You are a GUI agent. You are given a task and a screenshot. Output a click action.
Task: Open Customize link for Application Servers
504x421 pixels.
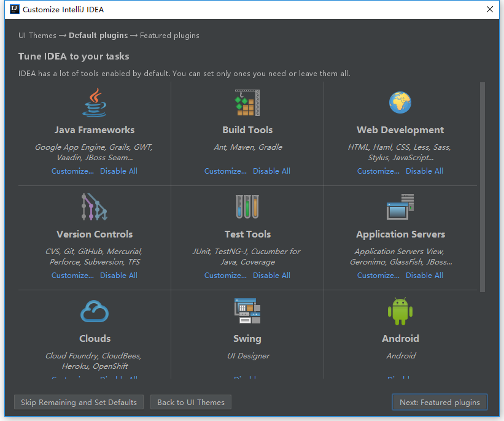(x=378, y=276)
